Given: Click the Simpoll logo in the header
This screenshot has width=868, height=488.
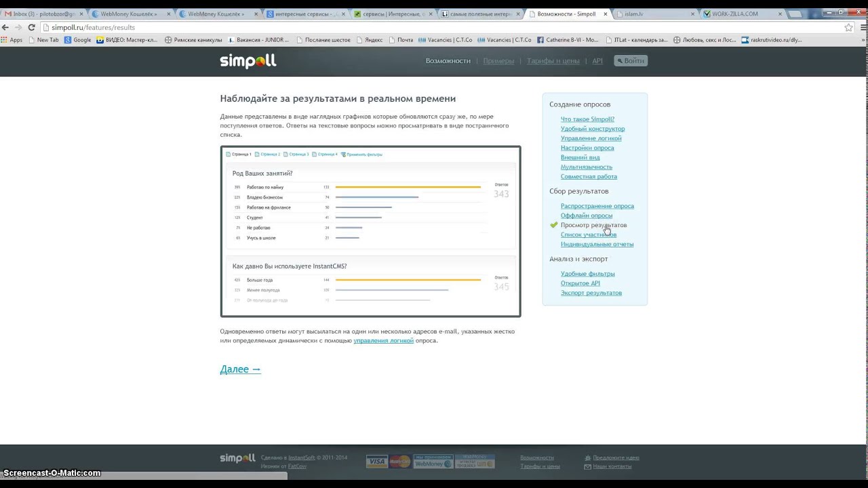Looking at the screenshot, I should pos(248,61).
